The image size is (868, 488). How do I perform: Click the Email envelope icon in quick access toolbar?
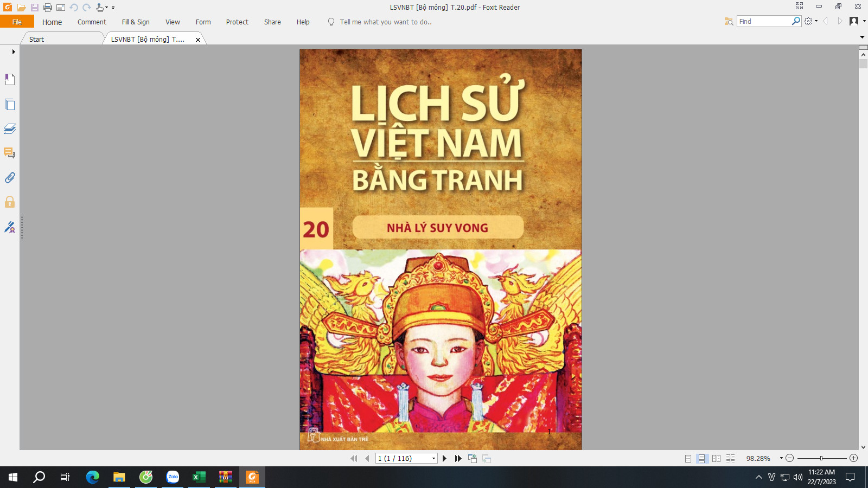tap(61, 8)
